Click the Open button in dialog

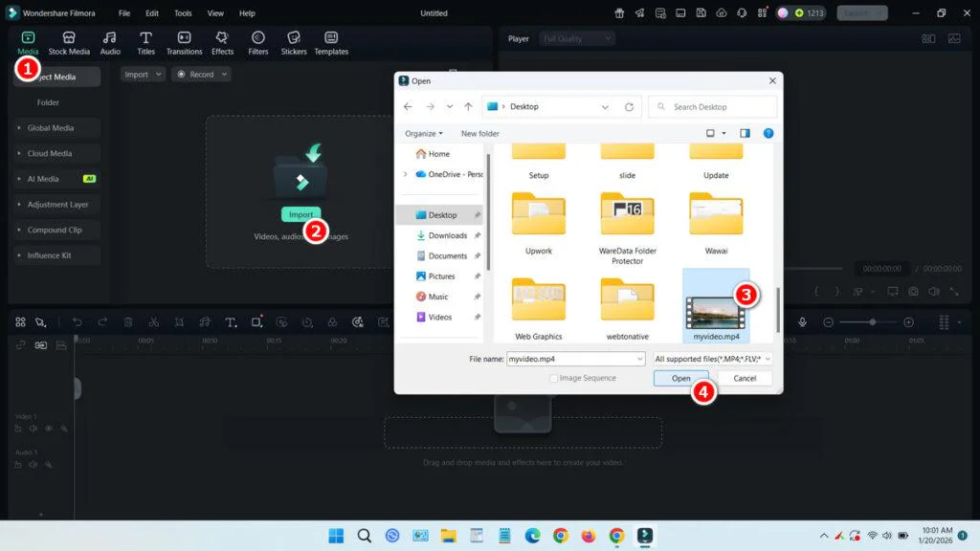(680, 379)
